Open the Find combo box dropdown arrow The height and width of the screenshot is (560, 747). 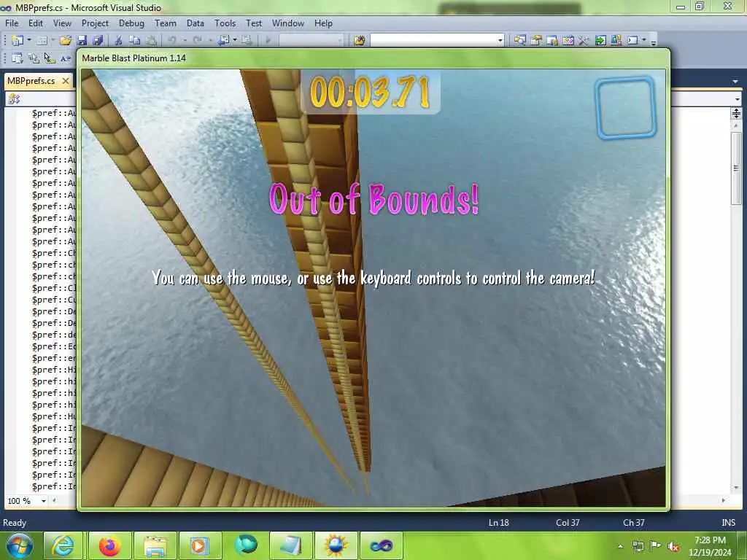500,41
